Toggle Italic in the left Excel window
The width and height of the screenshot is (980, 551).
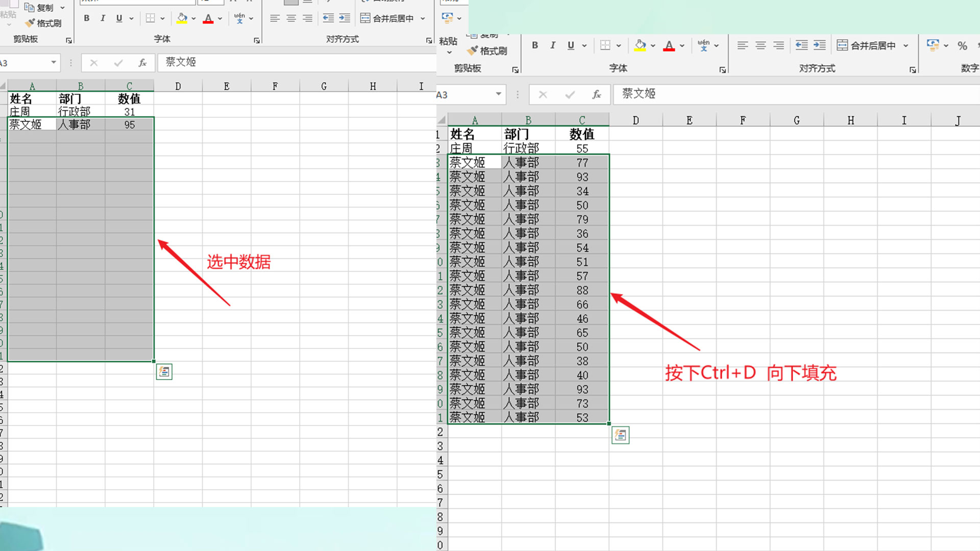click(103, 18)
